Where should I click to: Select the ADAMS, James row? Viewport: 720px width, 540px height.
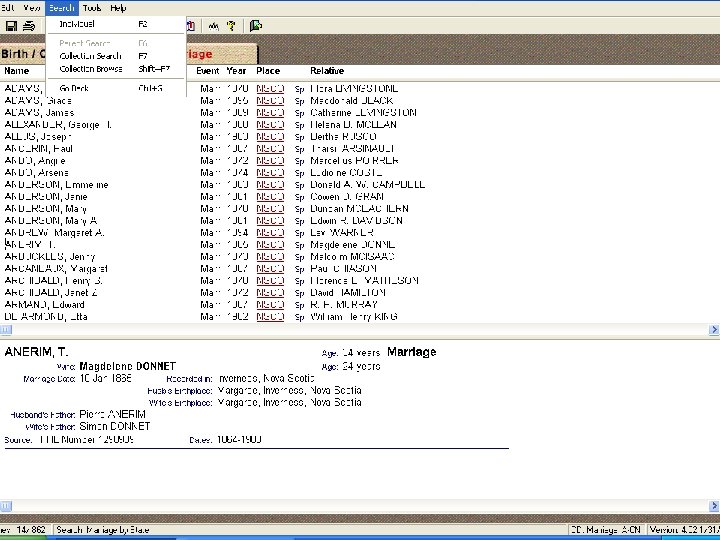[39, 112]
